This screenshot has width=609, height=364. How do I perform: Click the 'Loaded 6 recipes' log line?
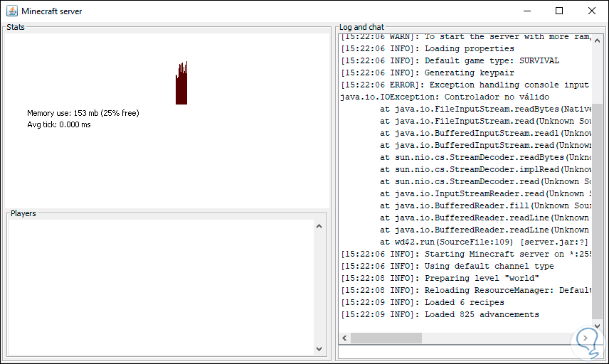coord(422,302)
